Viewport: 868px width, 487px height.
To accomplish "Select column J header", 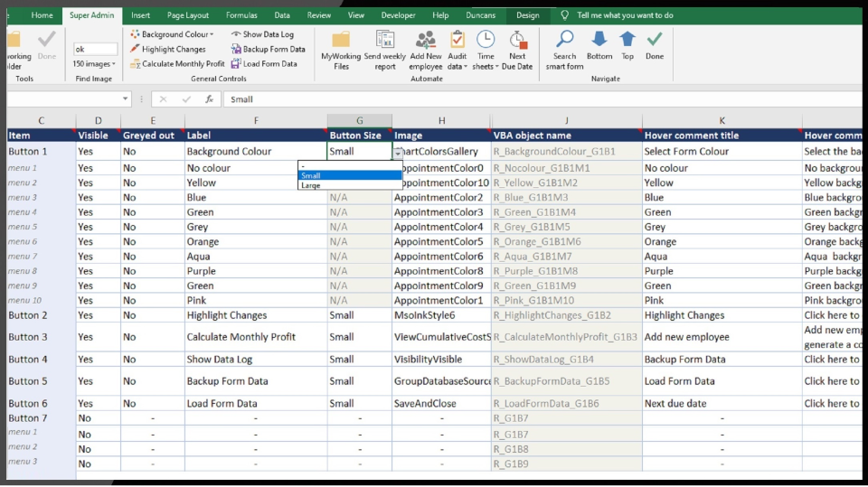I will tap(566, 121).
